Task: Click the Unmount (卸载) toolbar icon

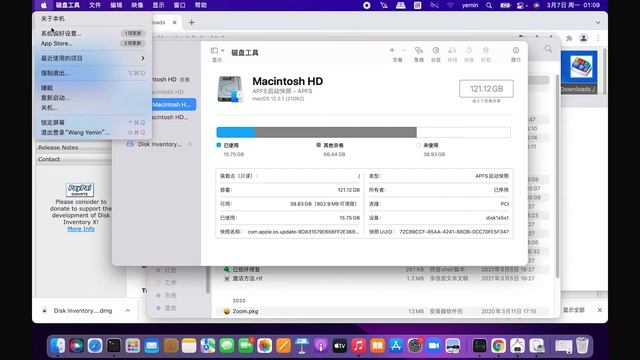Action: (x=486, y=51)
